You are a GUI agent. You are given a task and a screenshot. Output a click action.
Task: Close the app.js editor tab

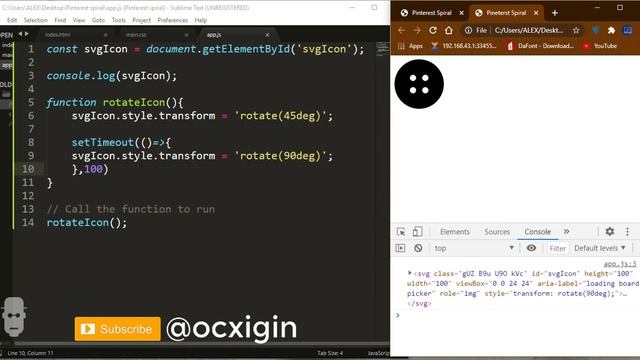[x=267, y=35]
